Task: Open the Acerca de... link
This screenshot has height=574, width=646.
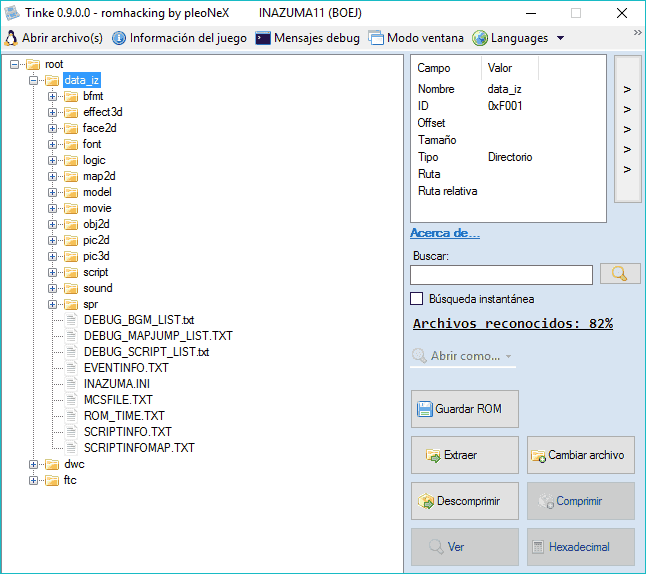Action: click(445, 233)
